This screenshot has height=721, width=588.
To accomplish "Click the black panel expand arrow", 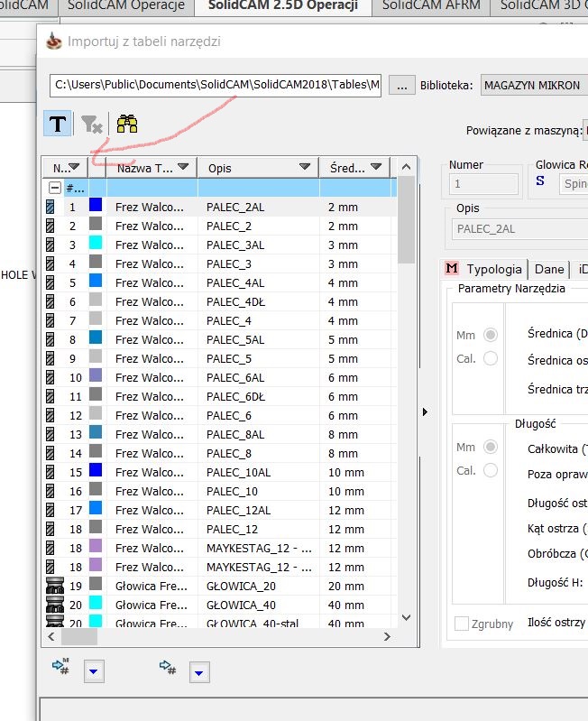I will pos(425,412).
